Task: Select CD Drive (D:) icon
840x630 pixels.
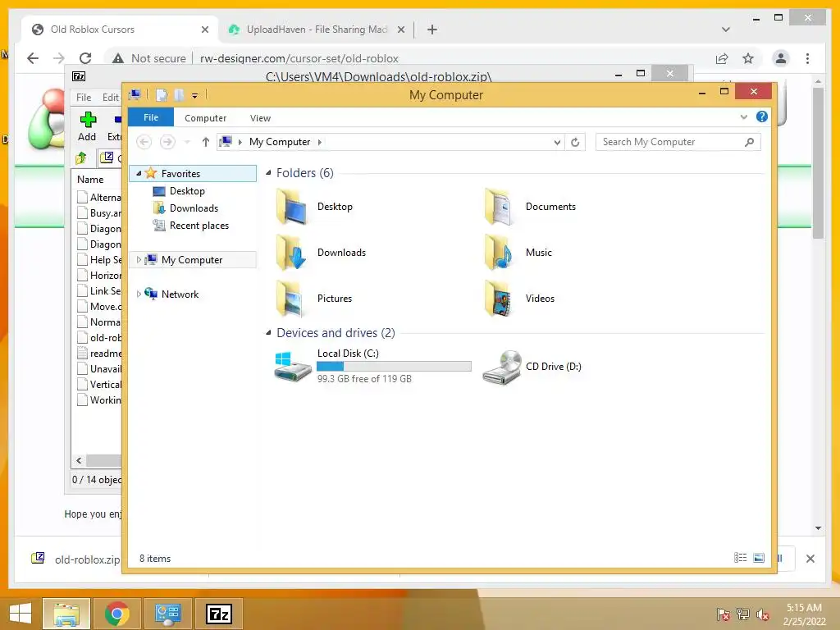Action: tap(501, 367)
